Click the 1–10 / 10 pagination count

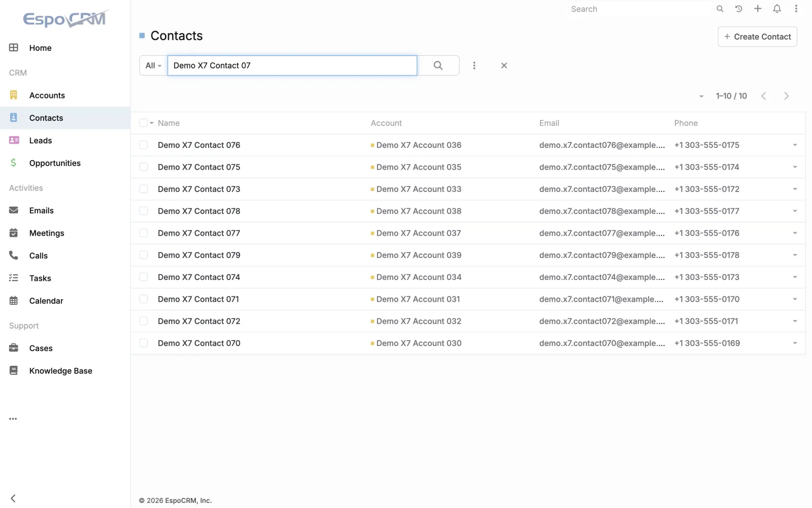point(731,96)
